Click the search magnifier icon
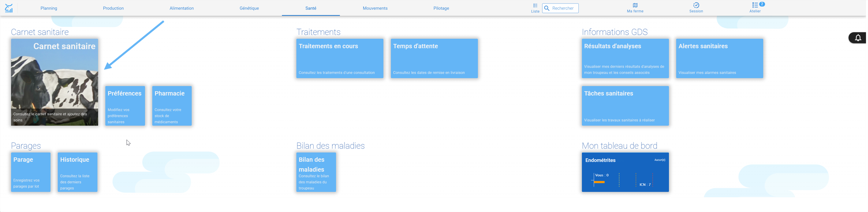868x212 pixels. click(547, 8)
